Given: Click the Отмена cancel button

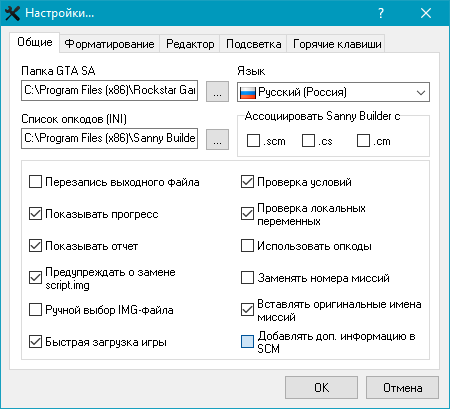Looking at the screenshot, I should (403, 388).
